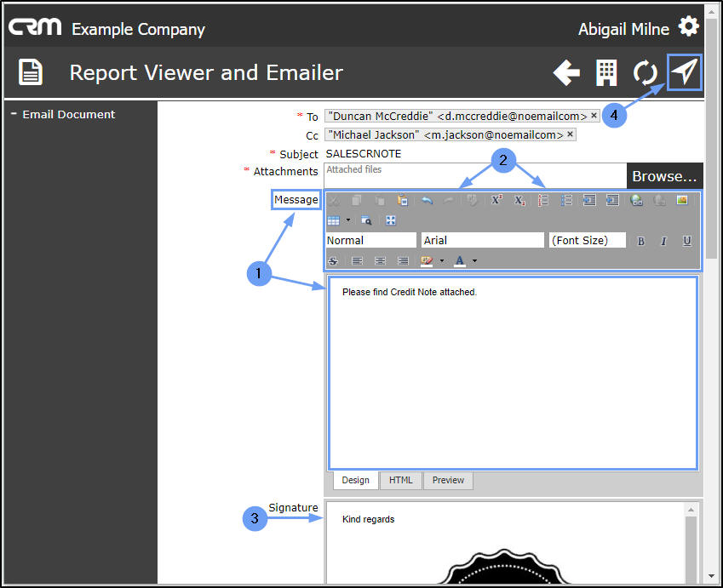Viewport: 723px width, 588px height.
Task: Toggle underline formatting
Action: coord(686,241)
